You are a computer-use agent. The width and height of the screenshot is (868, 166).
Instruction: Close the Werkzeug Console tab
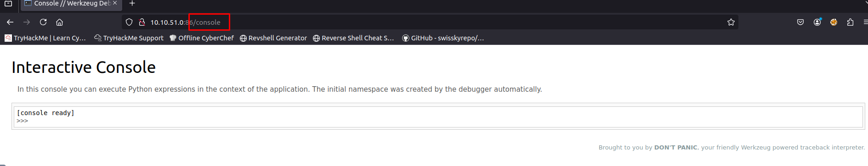(115, 3)
